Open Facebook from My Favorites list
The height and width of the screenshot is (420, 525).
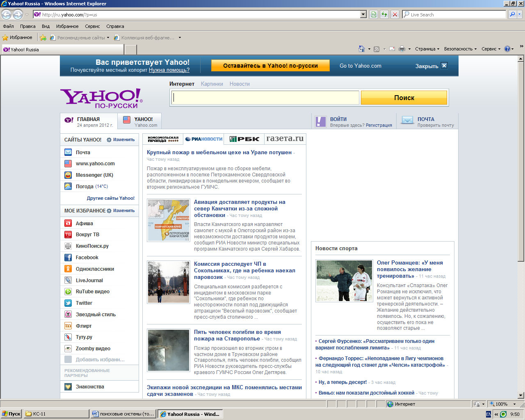point(87,258)
